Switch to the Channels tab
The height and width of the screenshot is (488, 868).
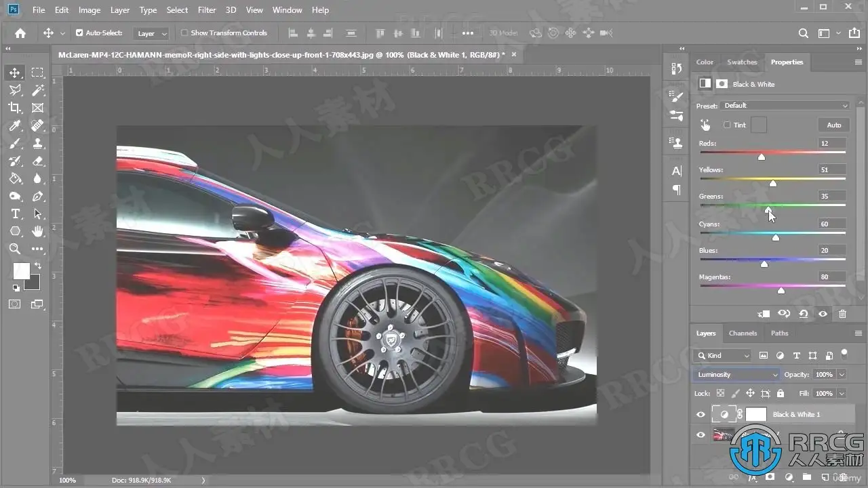tap(743, 333)
